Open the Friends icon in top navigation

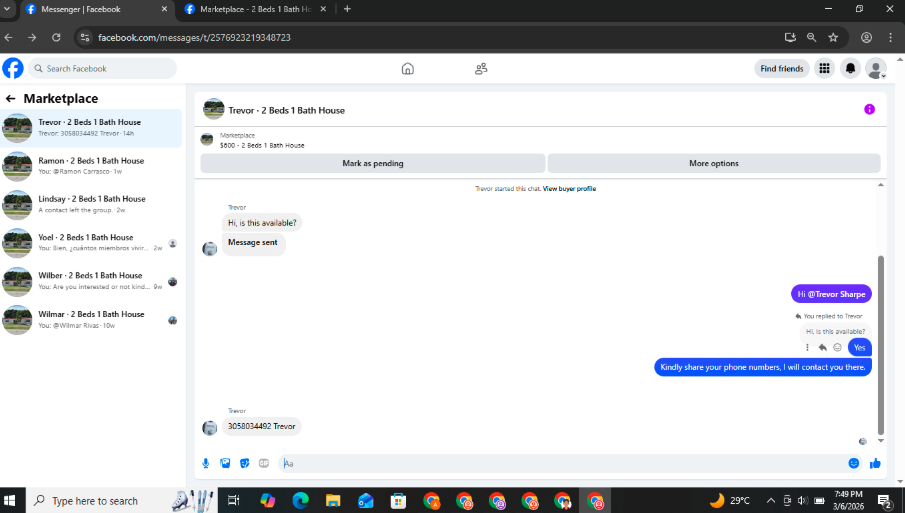(481, 69)
